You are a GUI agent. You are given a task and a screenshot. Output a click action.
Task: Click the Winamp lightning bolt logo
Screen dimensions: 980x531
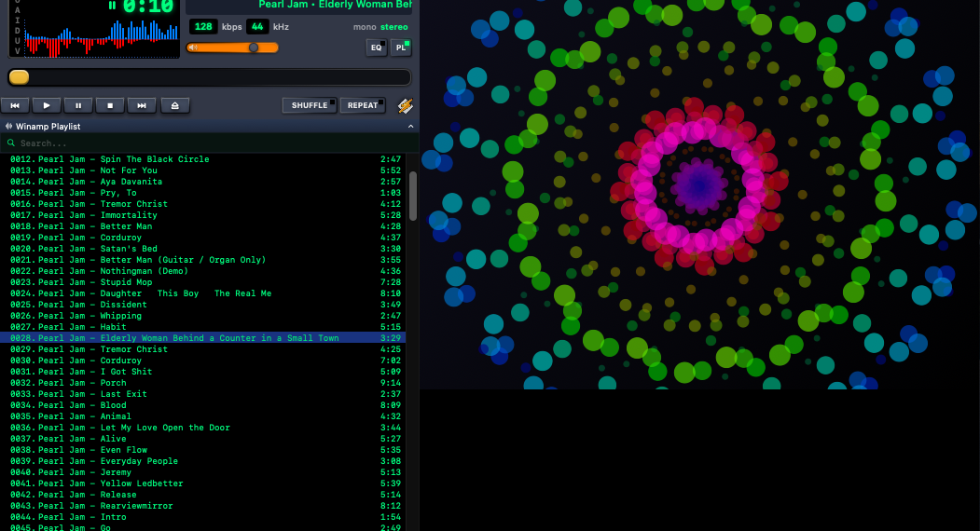[405, 105]
